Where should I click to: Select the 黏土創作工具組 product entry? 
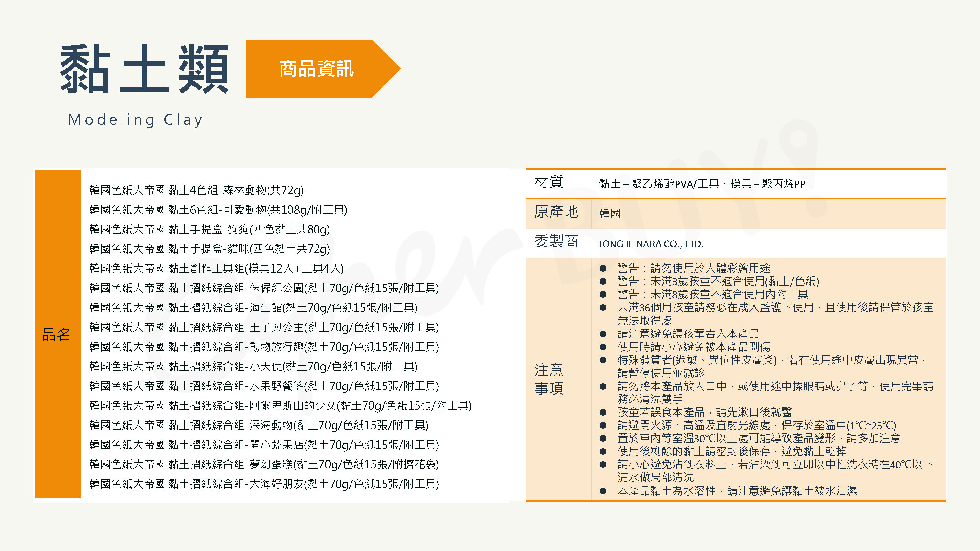pyautogui.click(x=216, y=268)
